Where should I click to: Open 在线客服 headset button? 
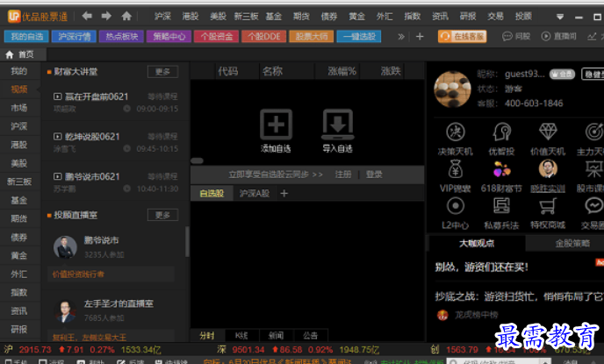point(463,37)
